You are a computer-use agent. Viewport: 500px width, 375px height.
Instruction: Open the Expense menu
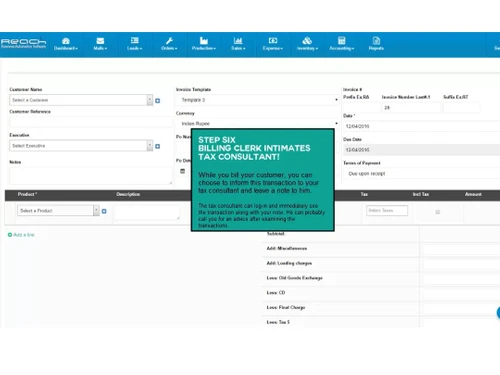coord(273,44)
